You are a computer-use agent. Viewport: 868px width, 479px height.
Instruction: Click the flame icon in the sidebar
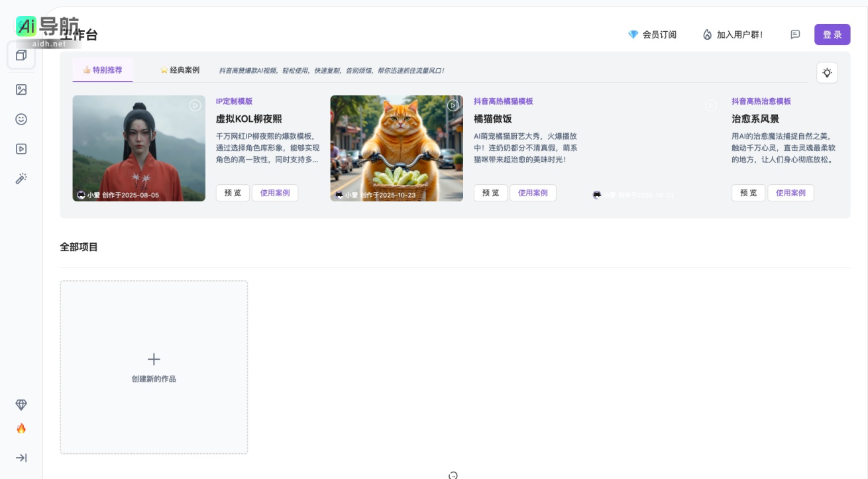click(21, 428)
